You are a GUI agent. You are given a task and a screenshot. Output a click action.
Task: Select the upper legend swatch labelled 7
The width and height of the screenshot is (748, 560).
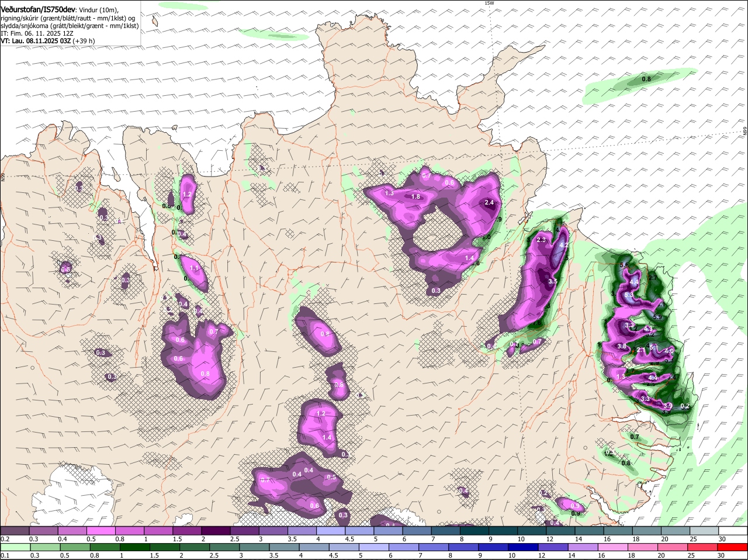tap(445, 531)
